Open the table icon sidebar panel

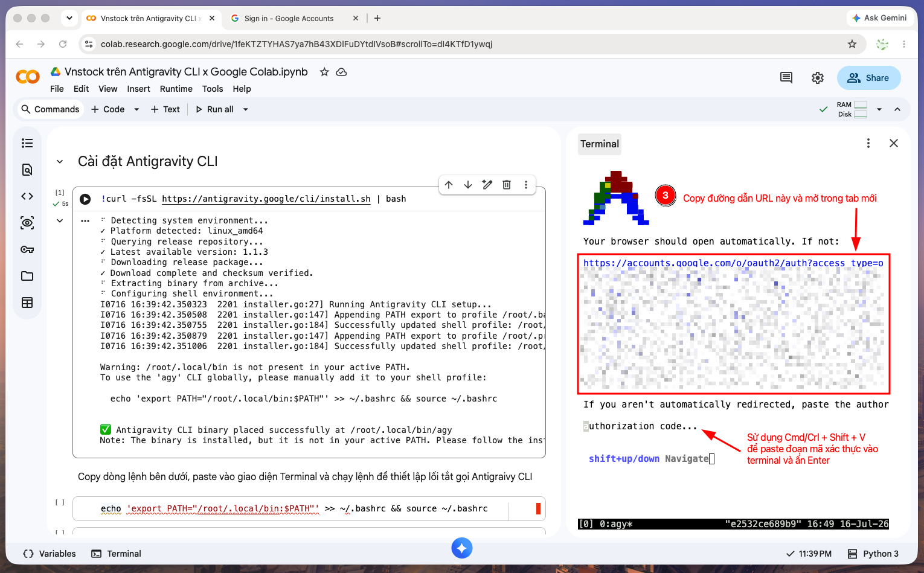[27, 303]
